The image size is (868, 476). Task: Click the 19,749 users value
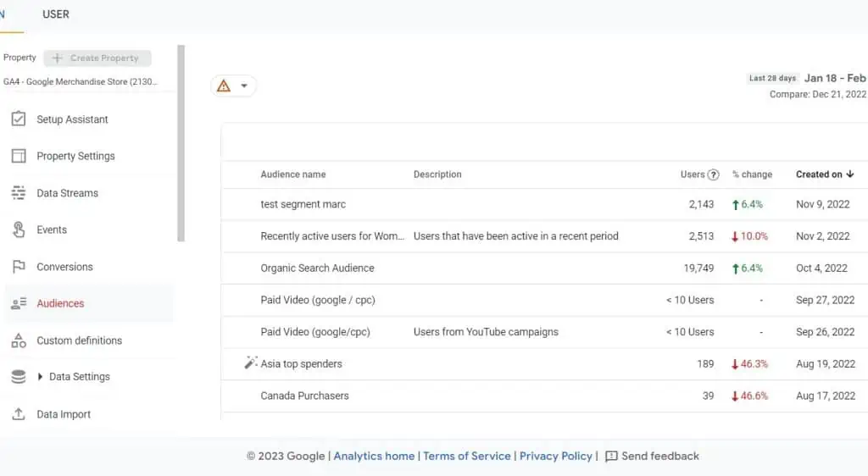pyautogui.click(x=698, y=268)
